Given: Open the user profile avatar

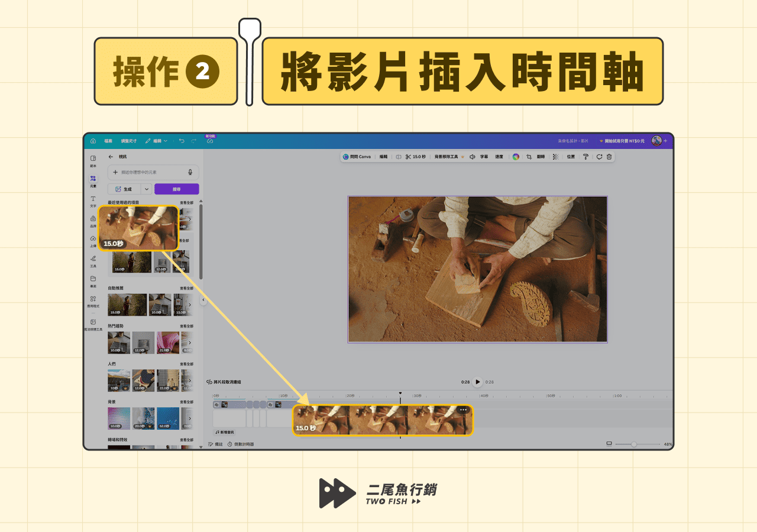Looking at the screenshot, I should tap(656, 141).
